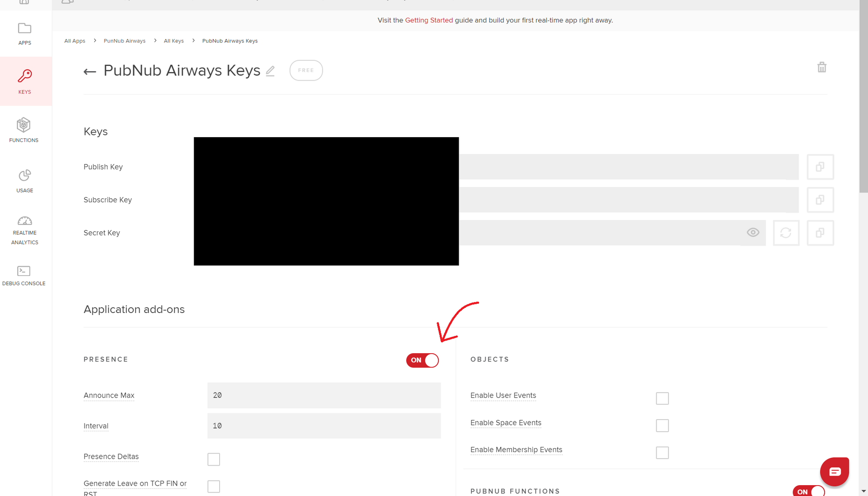Viewport: 868px width, 496px height.
Task: Click the back arrow beside title
Action: pos(90,72)
